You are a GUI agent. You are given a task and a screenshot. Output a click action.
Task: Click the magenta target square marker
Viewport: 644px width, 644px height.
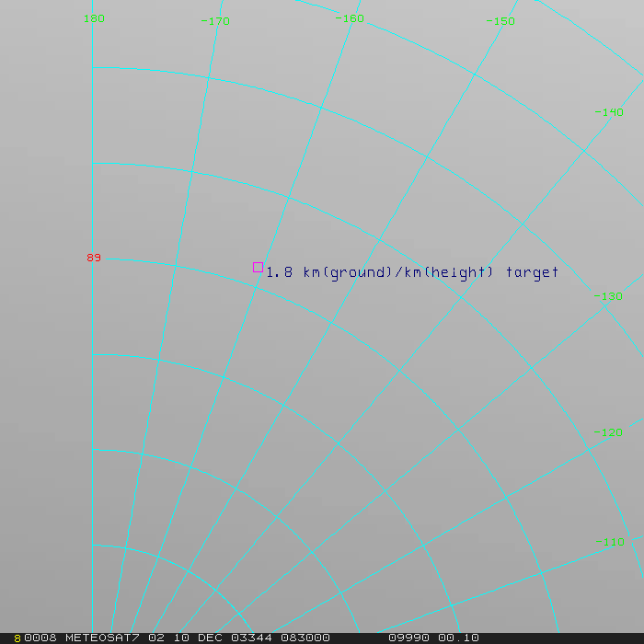[258, 268]
